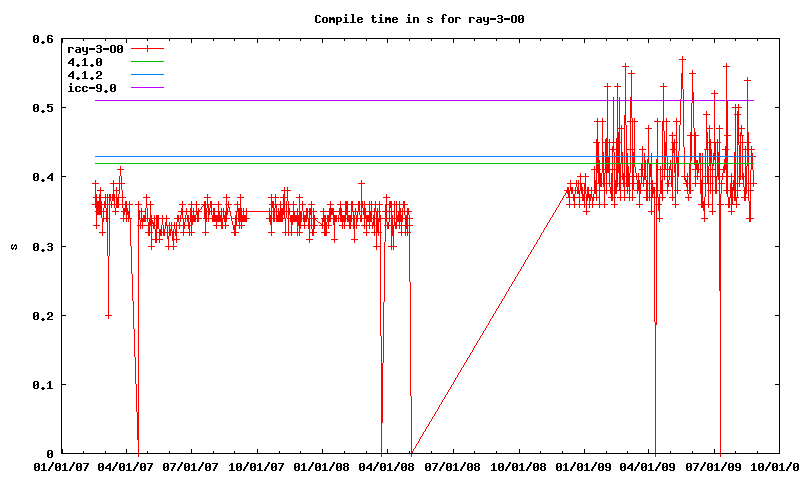
Task: Click the 07/01/07 x-axis date label
Action: point(191,466)
